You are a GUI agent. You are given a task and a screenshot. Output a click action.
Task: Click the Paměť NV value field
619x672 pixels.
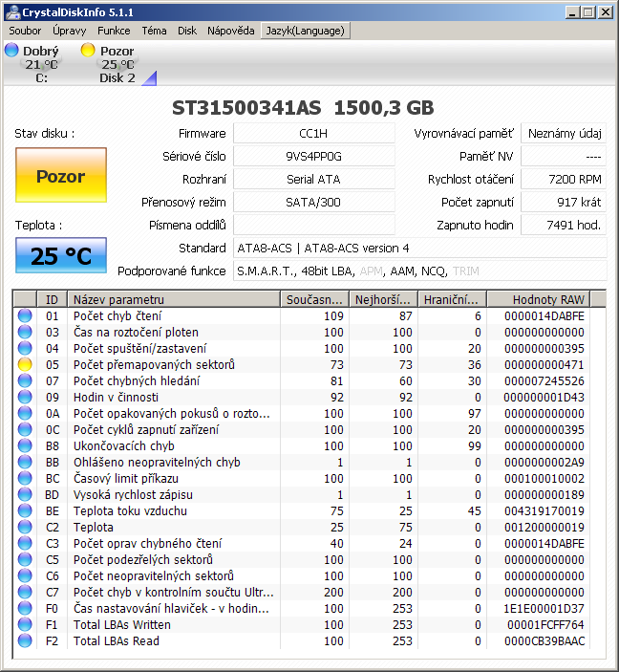pos(564,157)
